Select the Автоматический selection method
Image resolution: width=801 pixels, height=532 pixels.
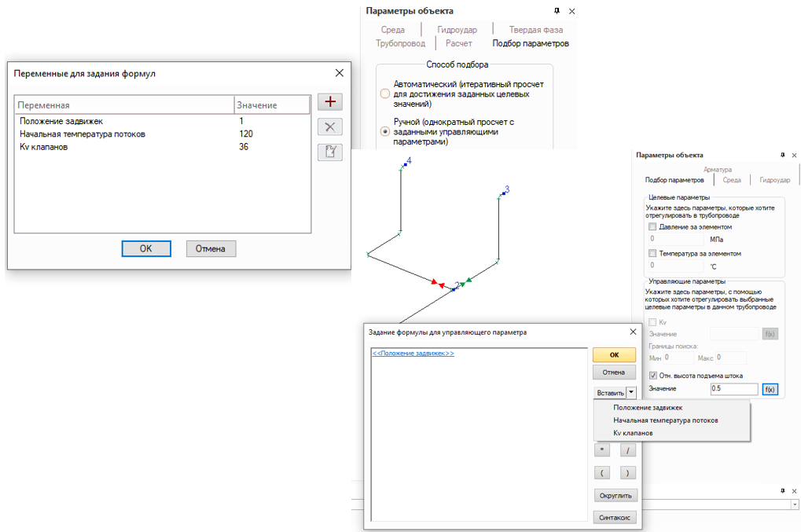click(x=385, y=94)
